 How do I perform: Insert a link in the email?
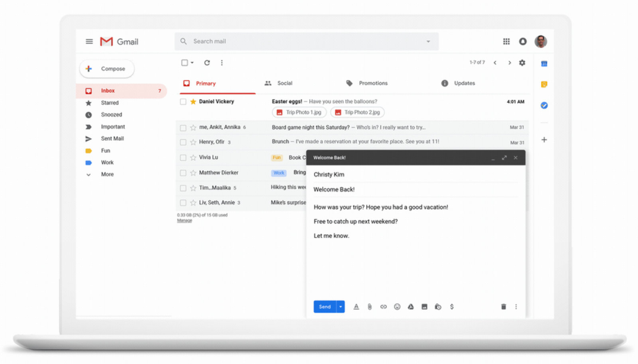[383, 307]
